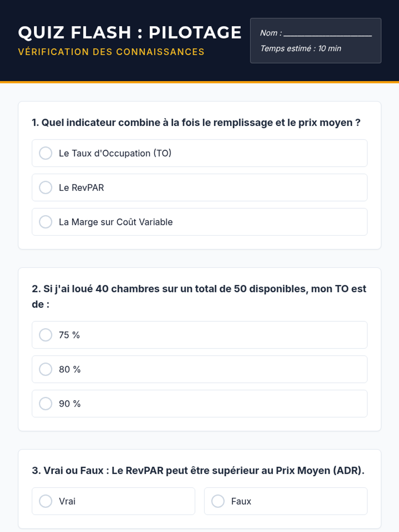The image size is (399, 532).
Task: Choose the 'Faux' radio button
Action: [218, 501]
